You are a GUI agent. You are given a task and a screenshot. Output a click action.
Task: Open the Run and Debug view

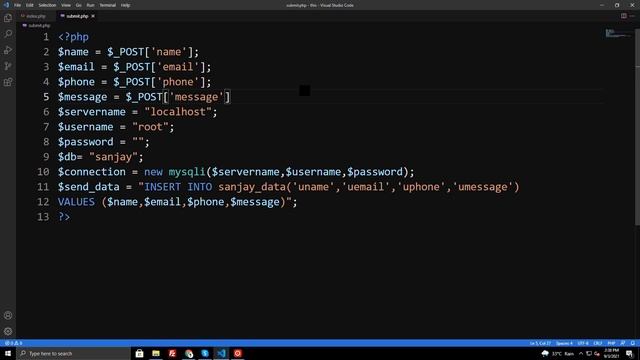(x=8, y=50)
